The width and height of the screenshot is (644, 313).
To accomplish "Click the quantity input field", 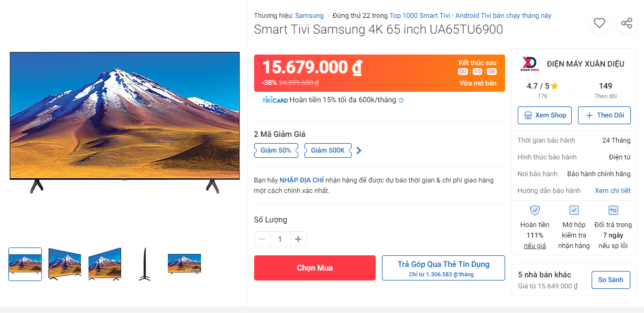I will coord(280,239).
